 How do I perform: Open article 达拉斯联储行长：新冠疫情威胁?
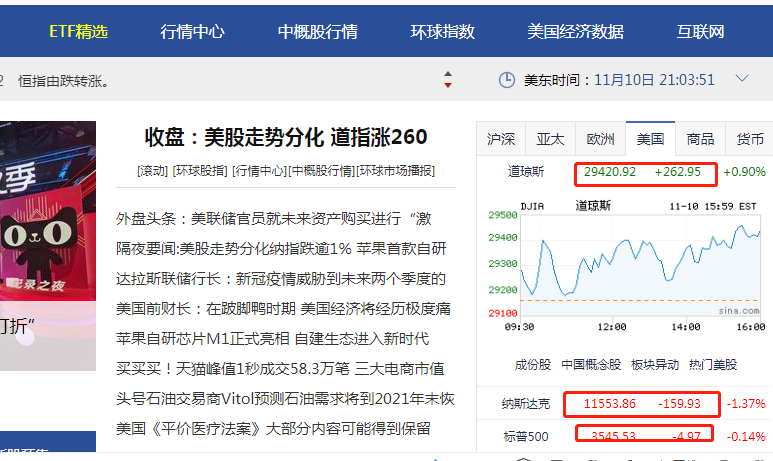pos(281,279)
